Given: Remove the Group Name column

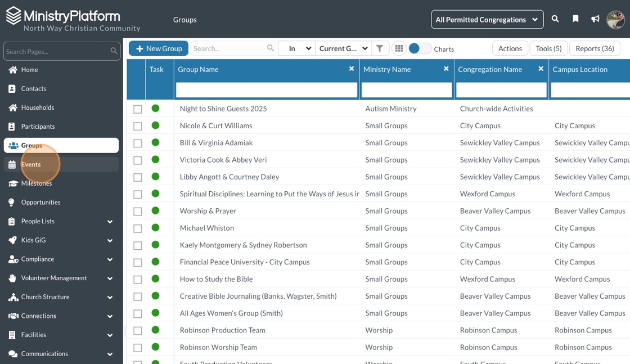Looking at the screenshot, I should click(352, 69).
